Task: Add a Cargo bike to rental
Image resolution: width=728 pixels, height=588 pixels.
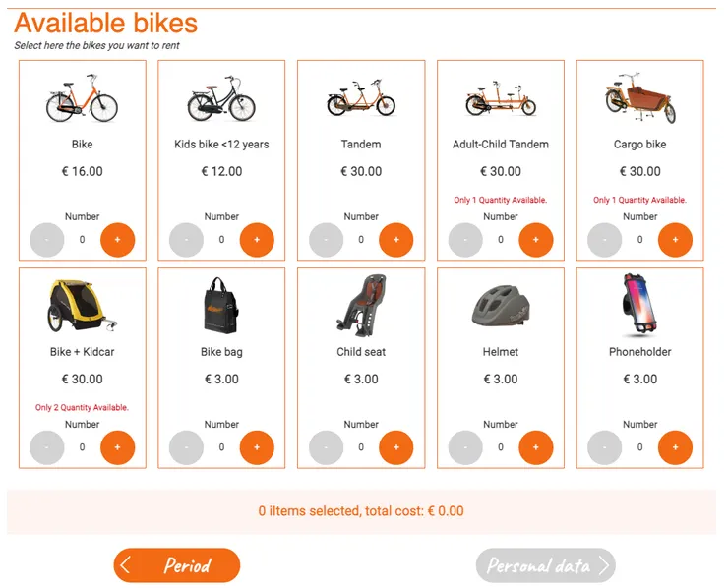Action: tap(675, 239)
